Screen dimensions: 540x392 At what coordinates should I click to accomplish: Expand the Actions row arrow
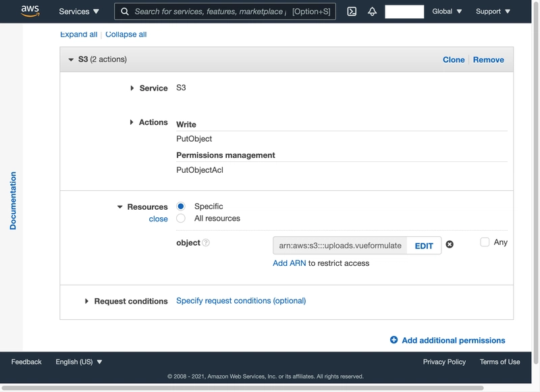point(131,122)
